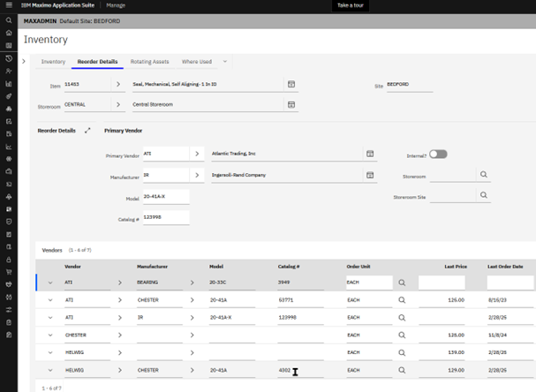Click catalog value 4302 in HELWIG row
Screen dimensions: 536x392
pos(284,370)
